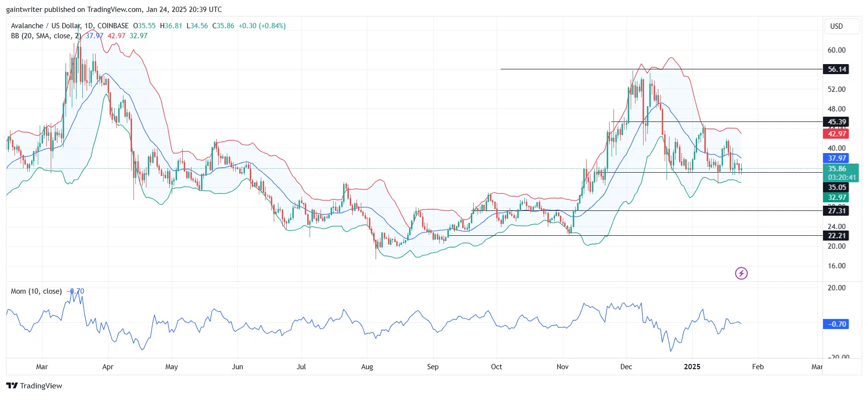Click the 27.31 horizontal line price label
Viewport: 868px width, 396px height.
tap(836, 211)
